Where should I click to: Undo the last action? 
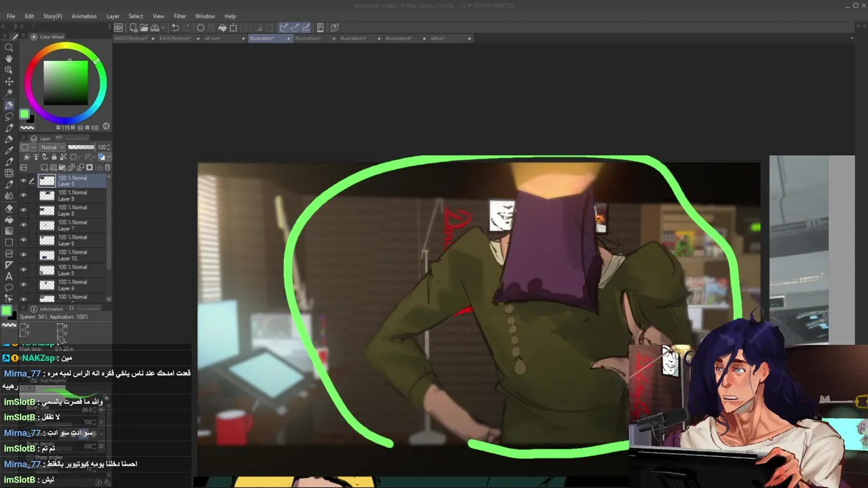pyautogui.click(x=175, y=28)
